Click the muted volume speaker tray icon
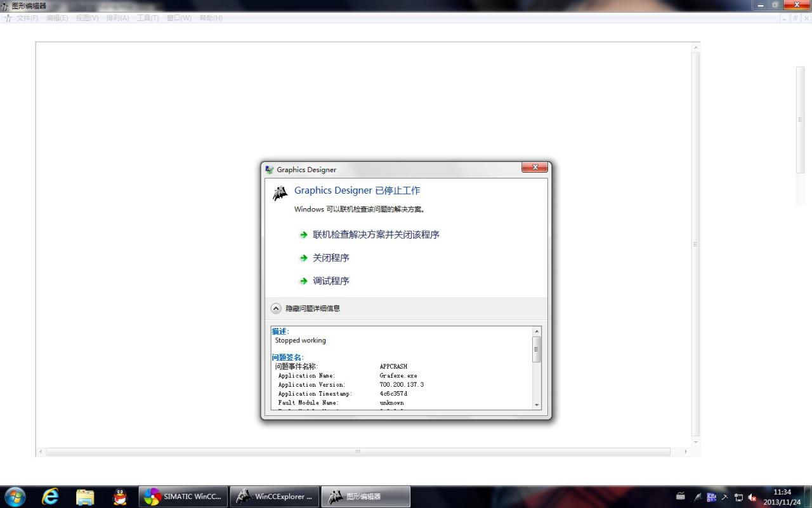 [x=752, y=497]
